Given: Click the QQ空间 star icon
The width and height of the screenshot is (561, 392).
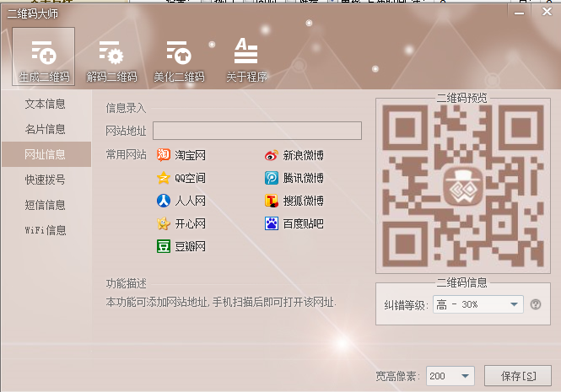Looking at the screenshot, I should click(164, 178).
